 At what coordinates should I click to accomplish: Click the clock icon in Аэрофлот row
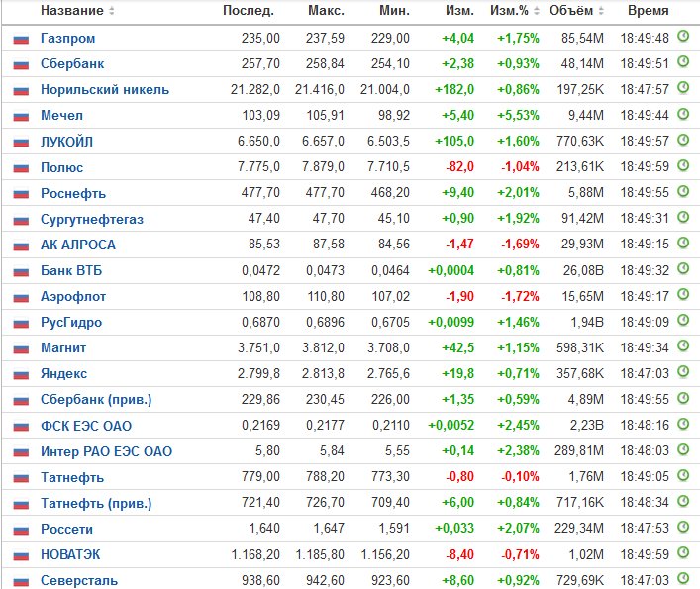tap(683, 295)
